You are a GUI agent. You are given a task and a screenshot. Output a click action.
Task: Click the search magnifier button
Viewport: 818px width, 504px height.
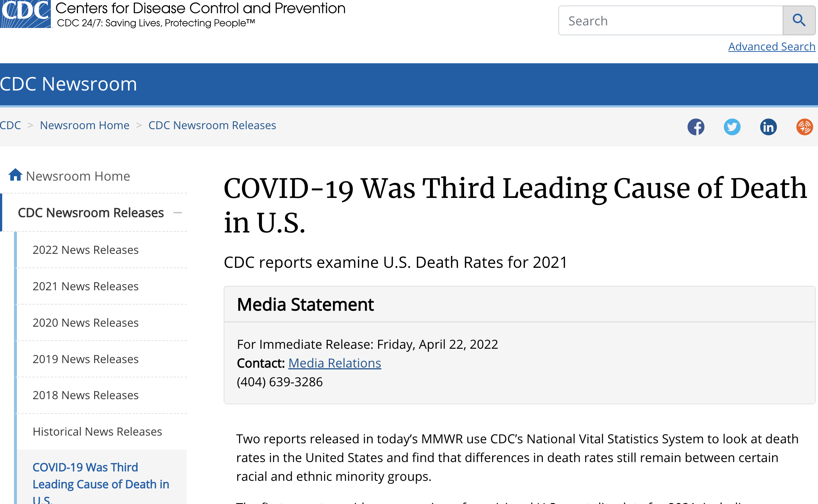[799, 21]
